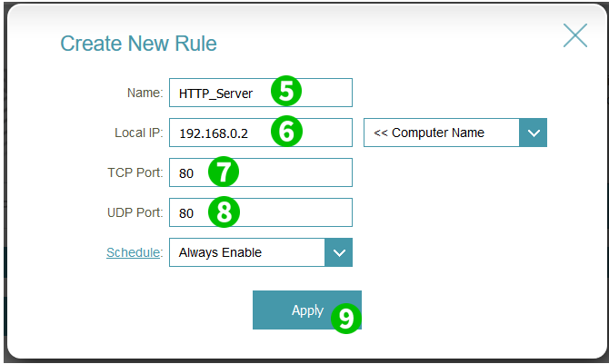Click the 'Create New Rule' dialog title
The height and width of the screenshot is (364, 609).
(138, 44)
